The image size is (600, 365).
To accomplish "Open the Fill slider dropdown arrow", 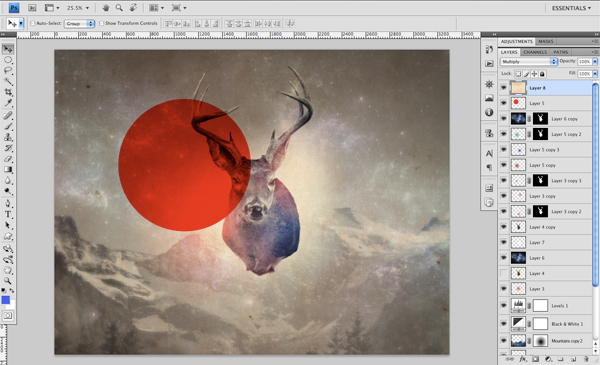I will point(595,74).
